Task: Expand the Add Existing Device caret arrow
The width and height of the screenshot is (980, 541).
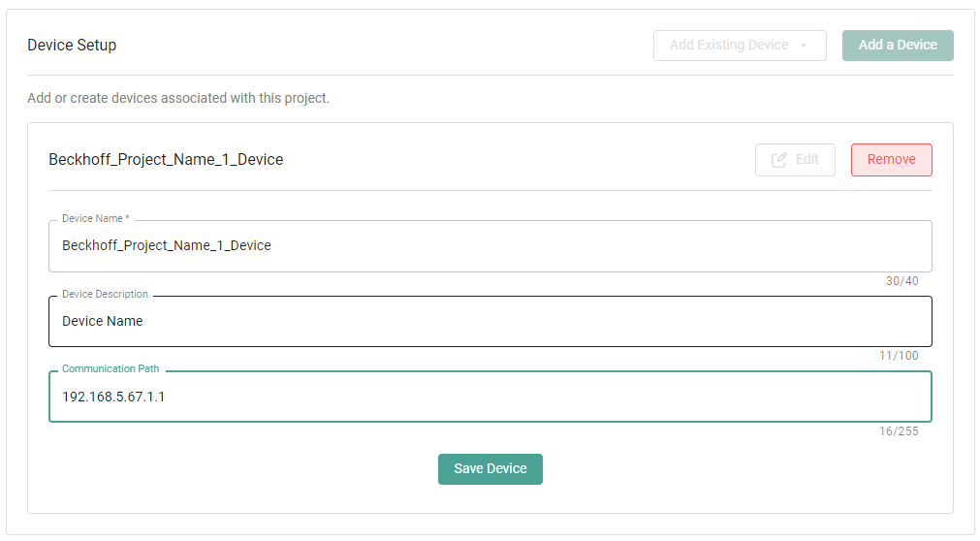Action: click(x=804, y=46)
